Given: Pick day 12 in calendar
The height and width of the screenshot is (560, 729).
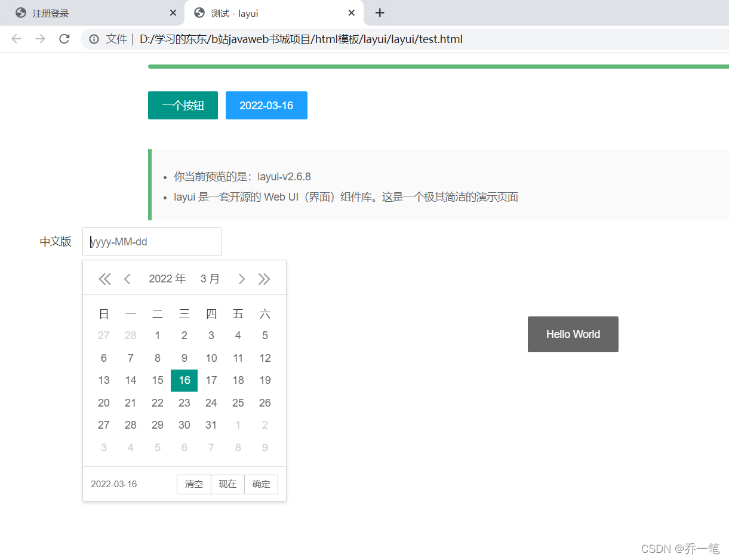Looking at the screenshot, I should 265,358.
